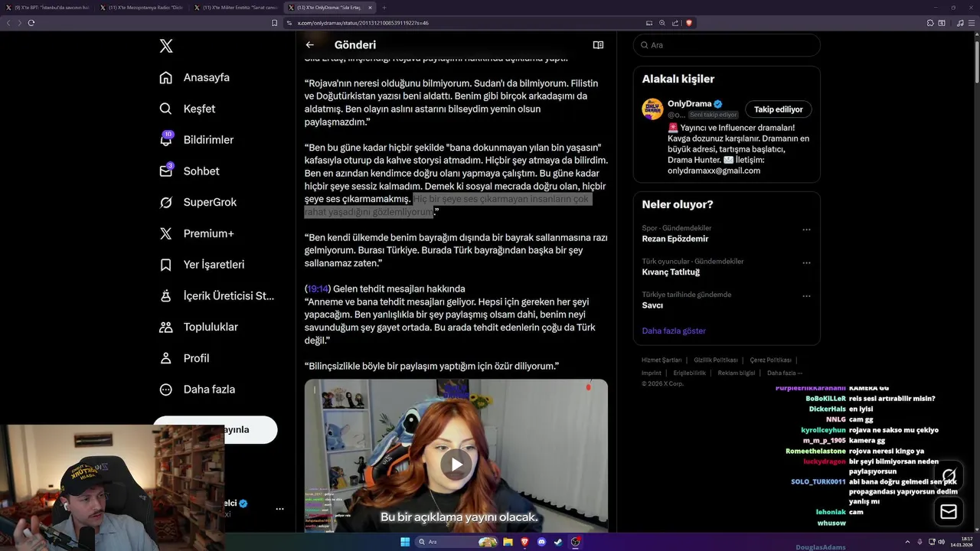Share this page from address bar

point(675,23)
